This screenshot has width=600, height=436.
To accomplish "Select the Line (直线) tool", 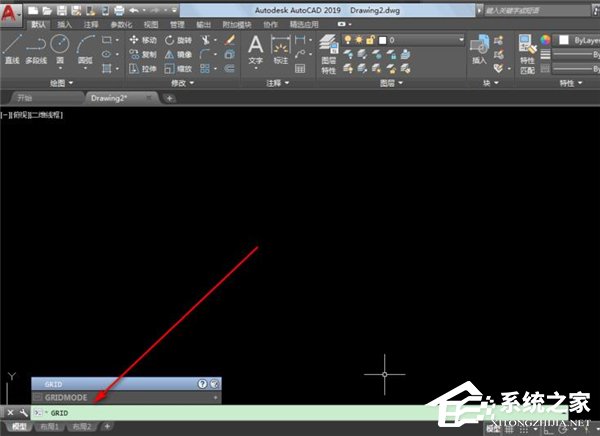I will (12, 49).
